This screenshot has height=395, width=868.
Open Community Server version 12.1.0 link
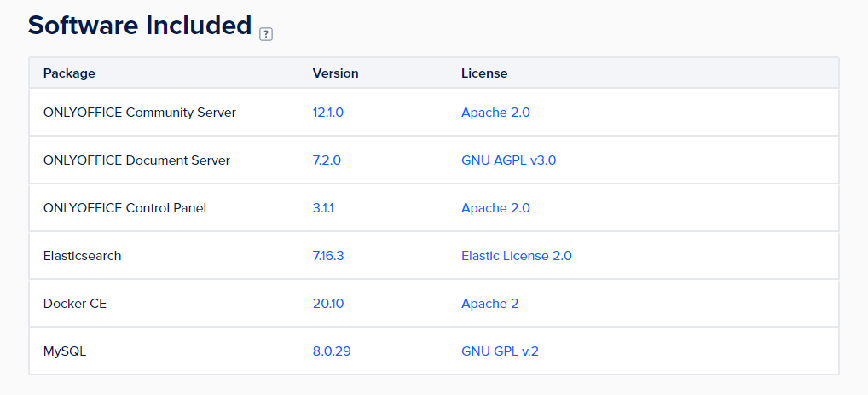click(328, 113)
